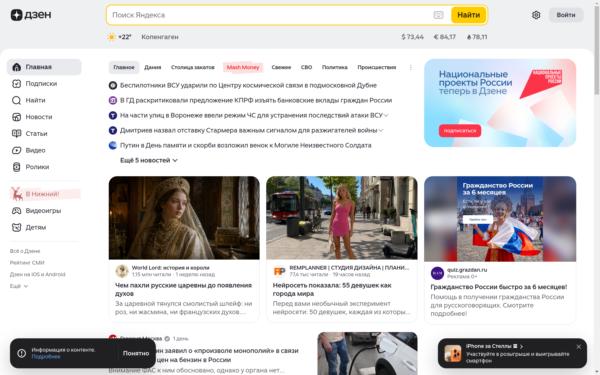Click Подробнее link in content notice

(x=46, y=357)
